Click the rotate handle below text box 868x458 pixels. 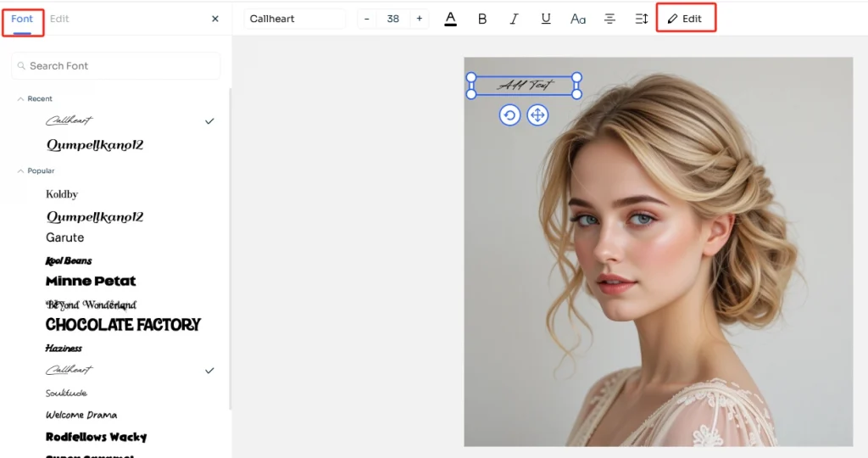click(x=509, y=115)
